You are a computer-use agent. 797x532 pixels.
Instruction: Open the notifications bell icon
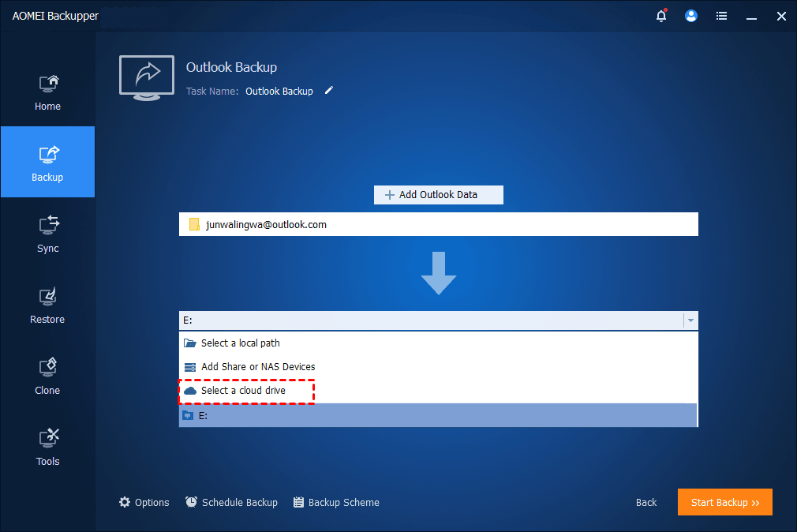(x=661, y=16)
